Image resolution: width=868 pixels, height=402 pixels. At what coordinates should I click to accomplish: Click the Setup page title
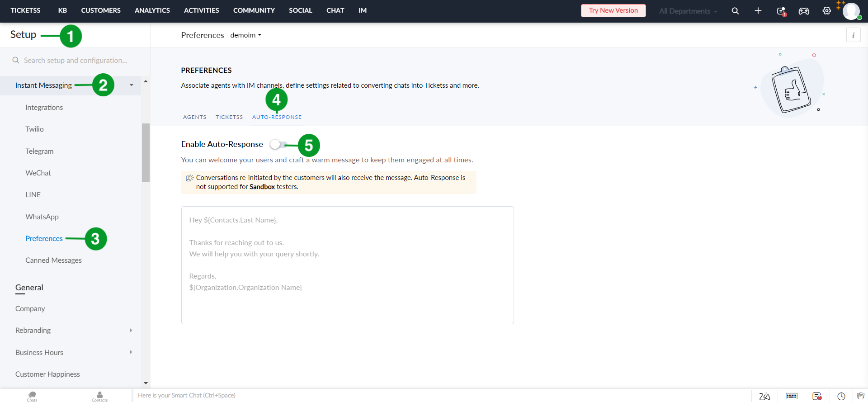[23, 35]
